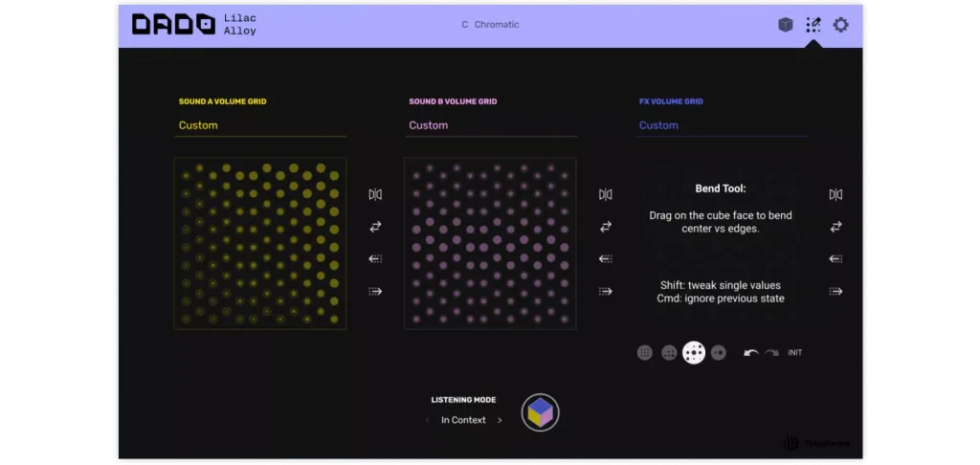Click the DADO logo

(x=173, y=24)
